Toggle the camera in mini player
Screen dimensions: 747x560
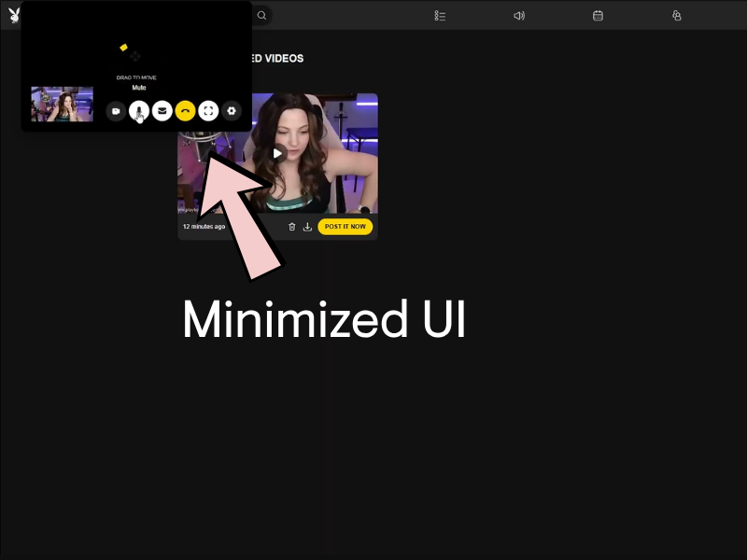click(116, 111)
